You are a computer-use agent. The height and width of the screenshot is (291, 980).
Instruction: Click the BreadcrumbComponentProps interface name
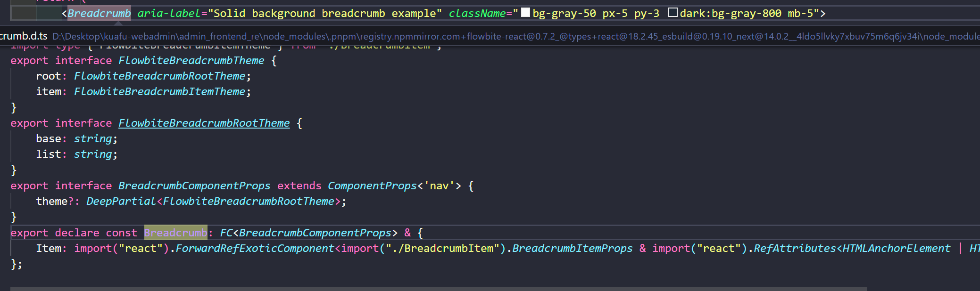[194, 186]
